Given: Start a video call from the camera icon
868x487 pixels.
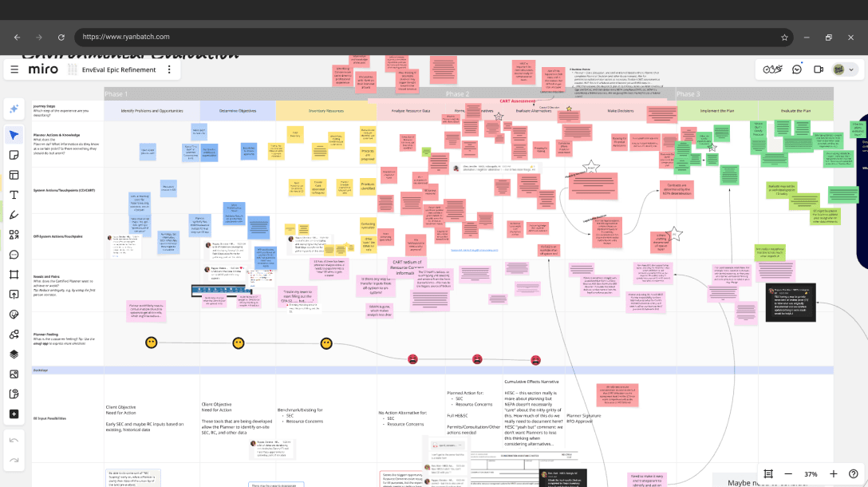Looking at the screenshot, I should pyautogui.click(x=817, y=69).
